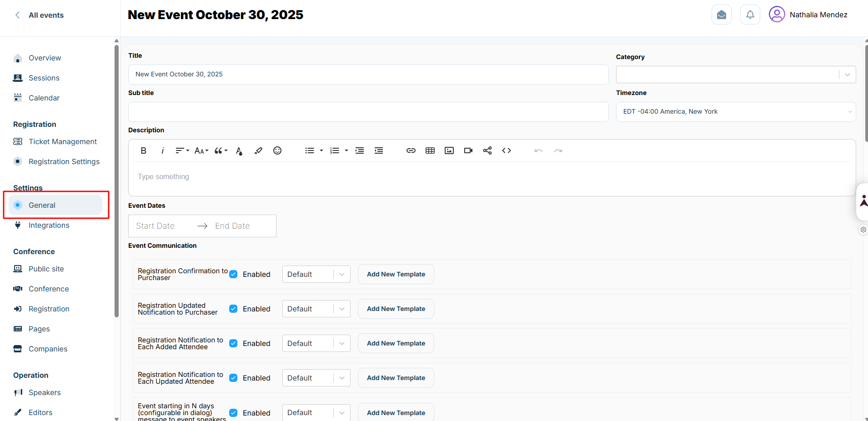Open the Timezone dropdown
Screen dimensions: 868x421
pyautogui.click(x=735, y=112)
